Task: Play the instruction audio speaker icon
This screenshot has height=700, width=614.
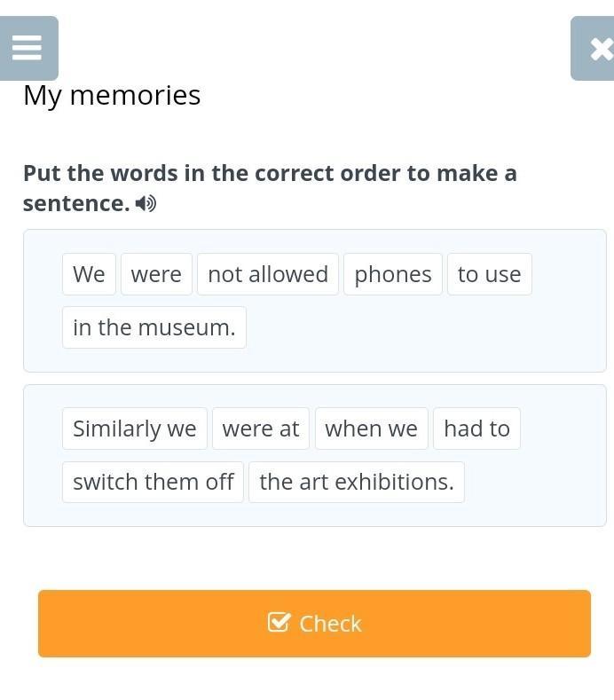Action: pos(146,204)
